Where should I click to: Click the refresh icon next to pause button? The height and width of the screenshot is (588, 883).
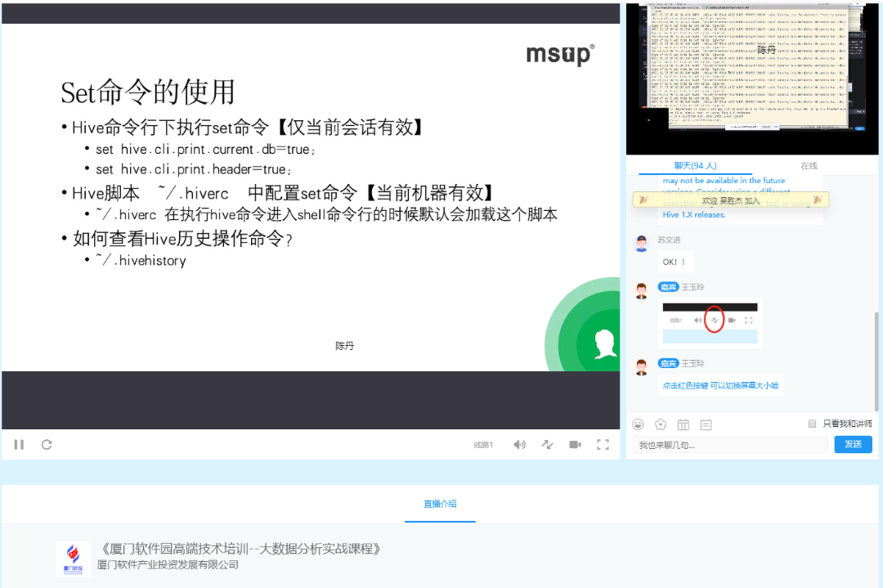(47, 444)
